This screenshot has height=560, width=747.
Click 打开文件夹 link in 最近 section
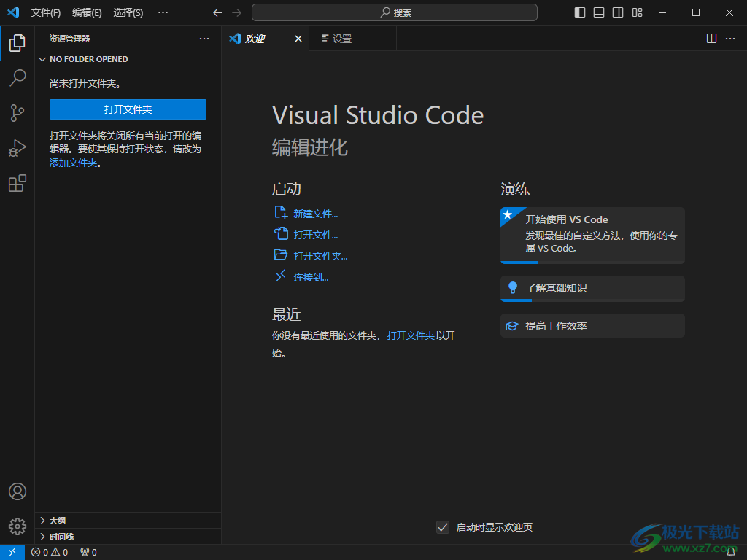pos(411,335)
